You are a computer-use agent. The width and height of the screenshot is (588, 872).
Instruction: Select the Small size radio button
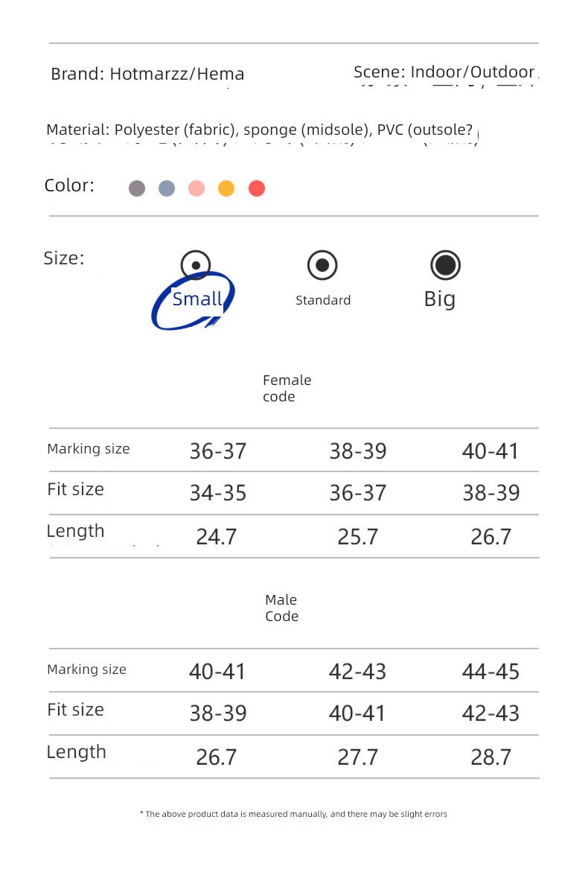pyautogui.click(x=196, y=265)
